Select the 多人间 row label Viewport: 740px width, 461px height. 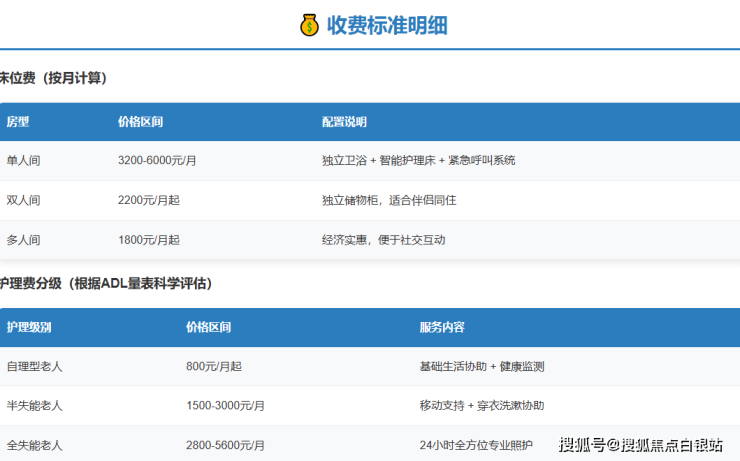click(23, 240)
